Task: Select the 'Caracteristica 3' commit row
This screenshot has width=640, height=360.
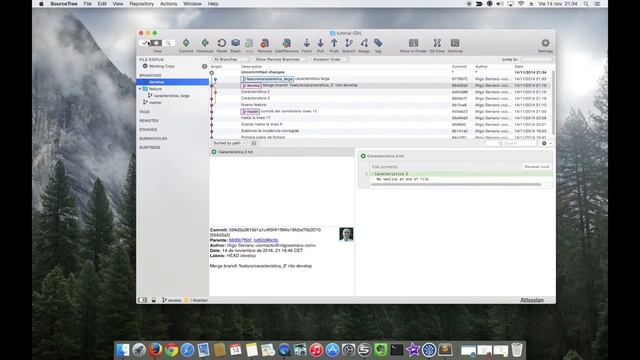Action: (380, 98)
